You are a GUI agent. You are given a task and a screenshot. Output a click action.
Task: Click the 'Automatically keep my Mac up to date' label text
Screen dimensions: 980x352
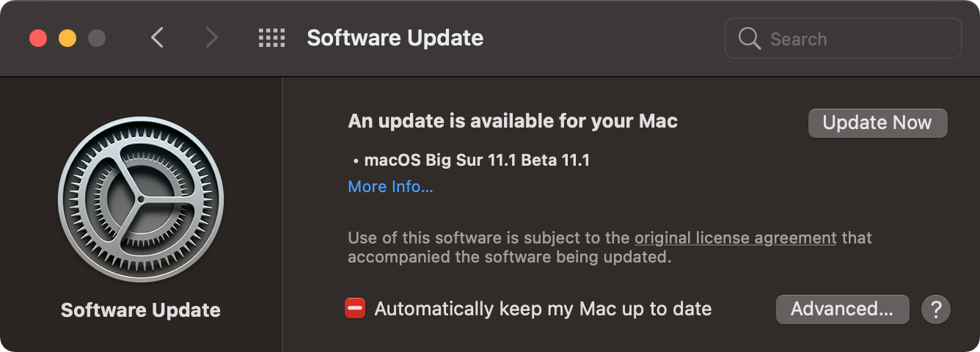543,309
